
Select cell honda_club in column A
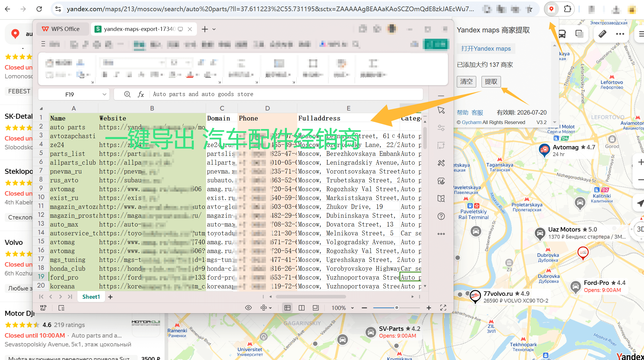click(73, 269)
